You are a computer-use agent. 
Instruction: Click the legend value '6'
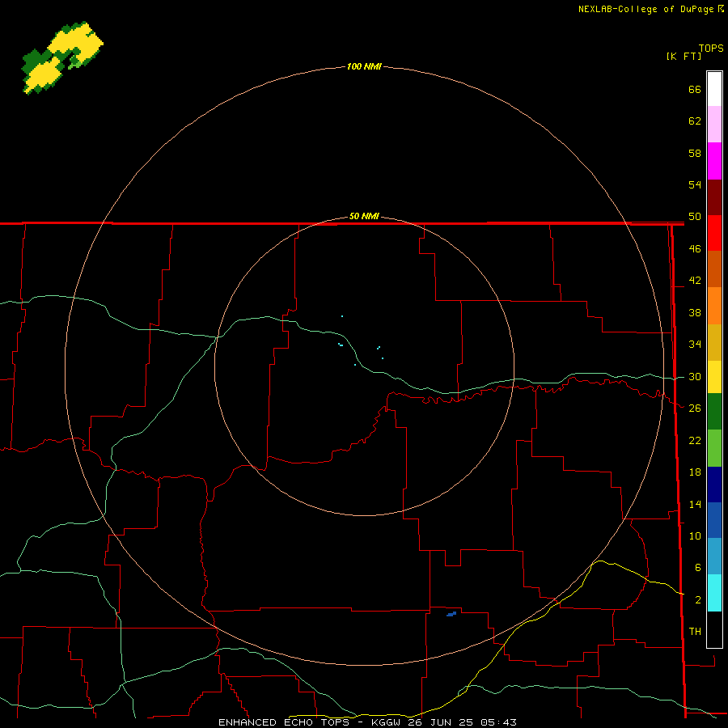click(x=698, y=568)
